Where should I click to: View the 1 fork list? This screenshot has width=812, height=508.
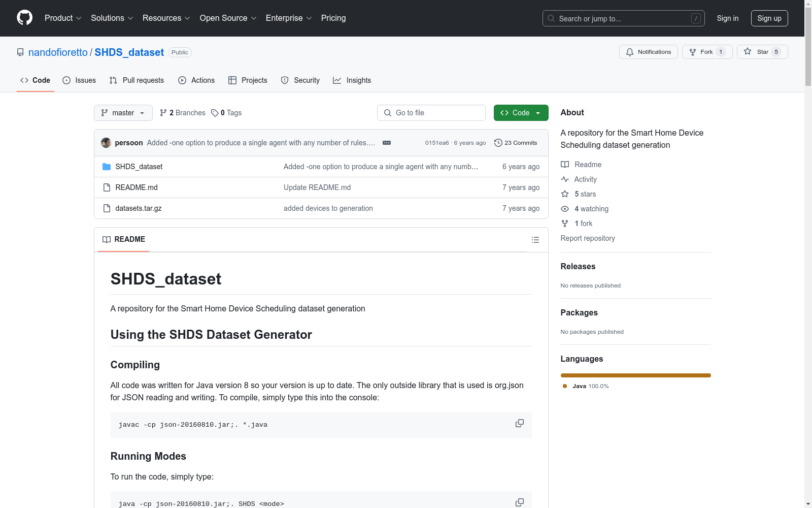point(577,224)
